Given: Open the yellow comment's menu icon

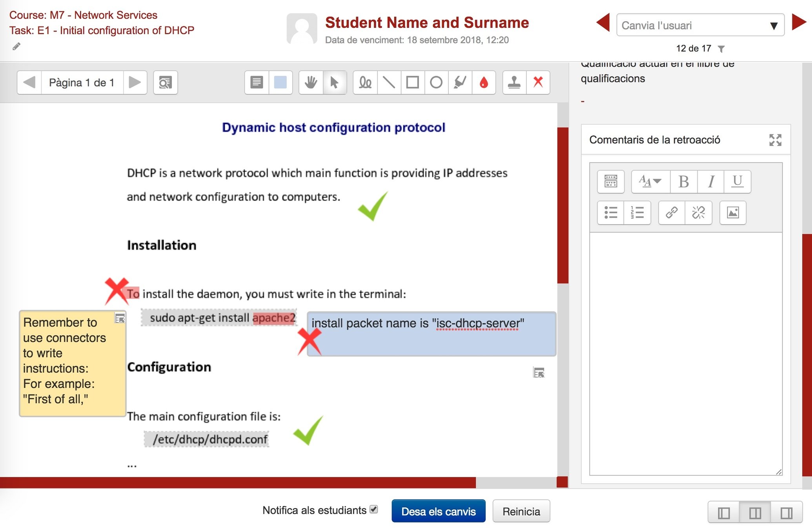Looking at the screenshot, I should pyautogui.click(x=120, y=318).
